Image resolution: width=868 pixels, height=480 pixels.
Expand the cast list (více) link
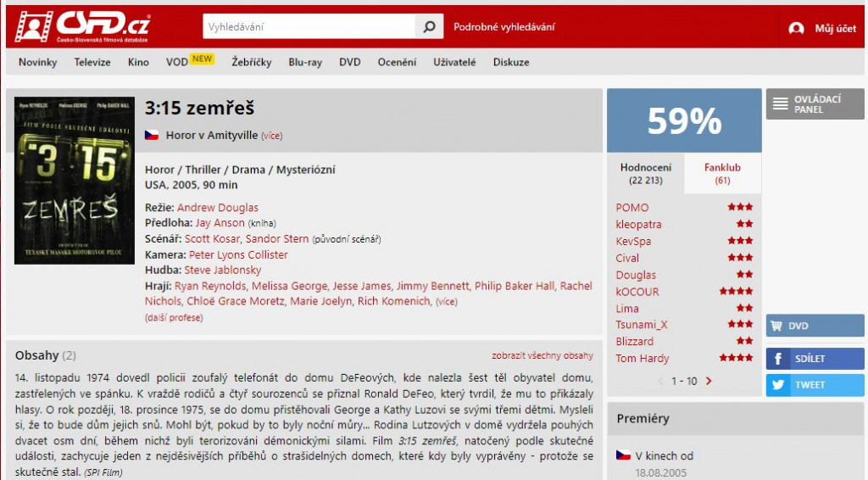pos(447,302)
